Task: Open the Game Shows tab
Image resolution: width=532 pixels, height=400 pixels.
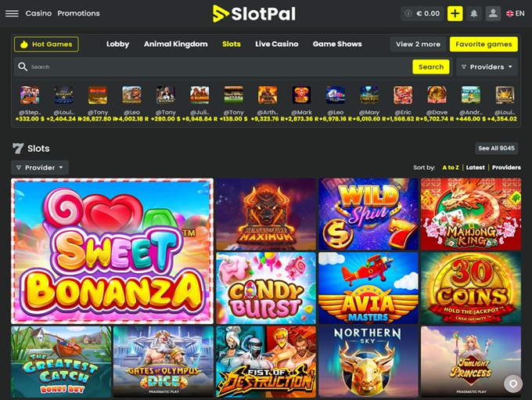Action: [337, 44]
